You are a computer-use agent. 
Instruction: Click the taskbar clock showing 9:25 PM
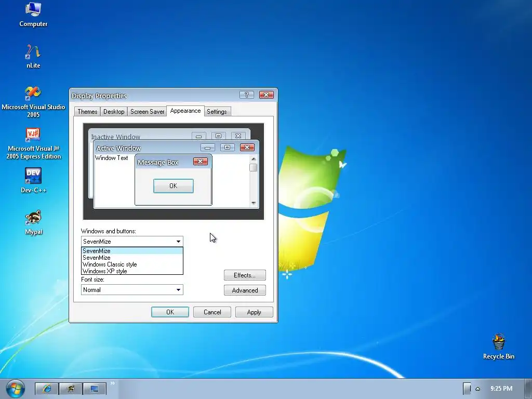[x=501, y=389]
